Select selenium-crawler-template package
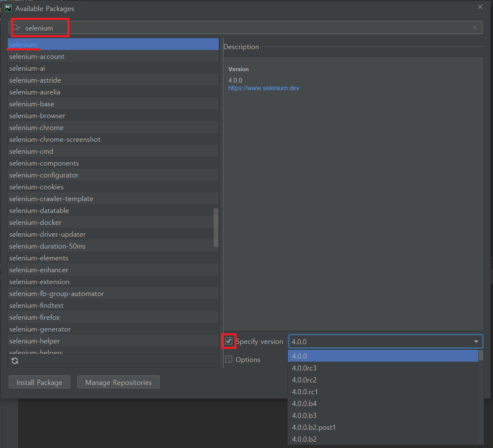 113,199
